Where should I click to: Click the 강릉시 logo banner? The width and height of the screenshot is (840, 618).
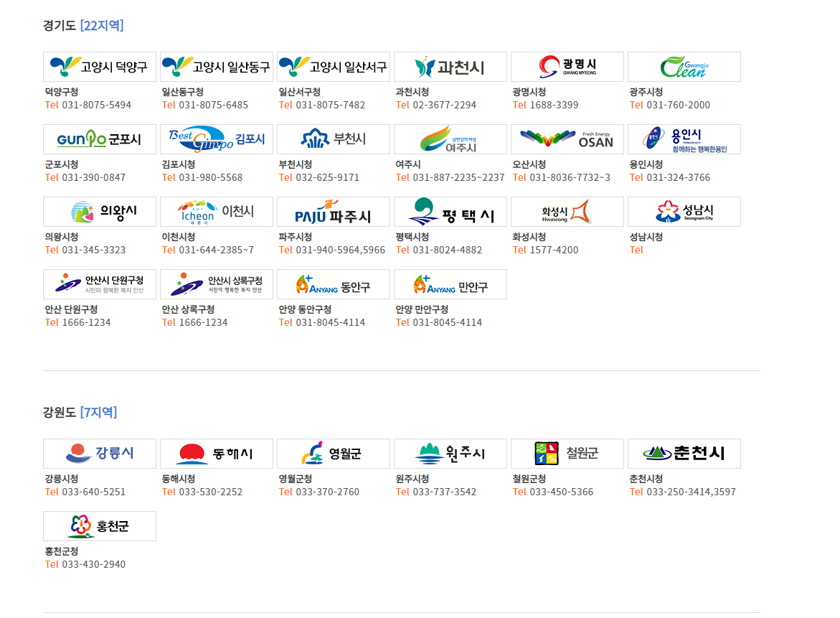coord(100,454)
